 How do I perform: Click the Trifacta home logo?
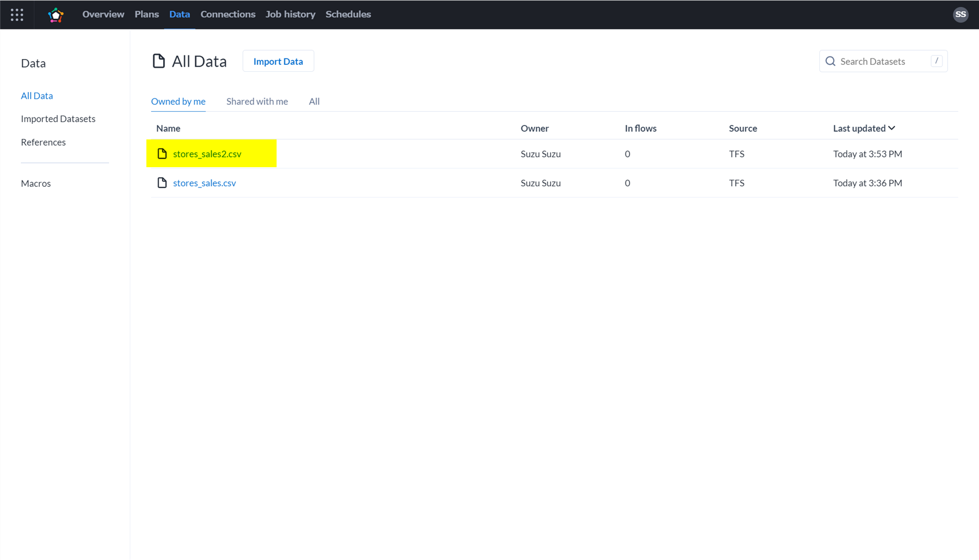pos(56,15)
